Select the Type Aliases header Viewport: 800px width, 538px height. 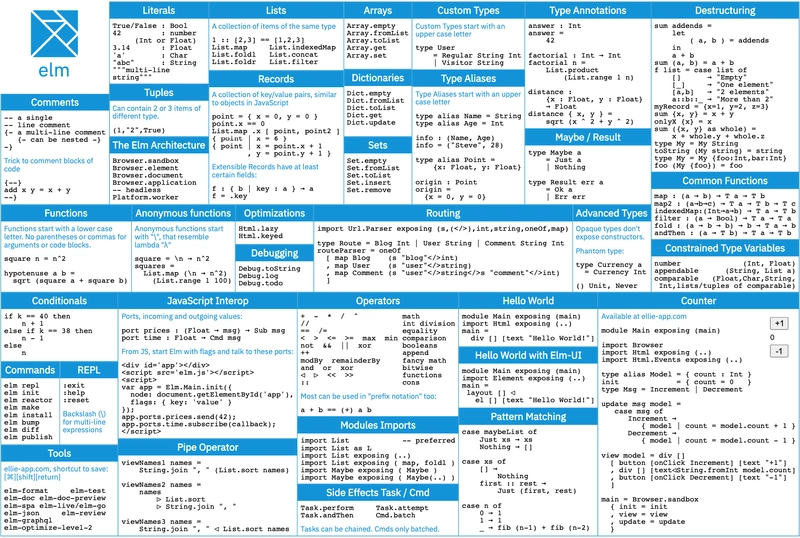point(468,78)
